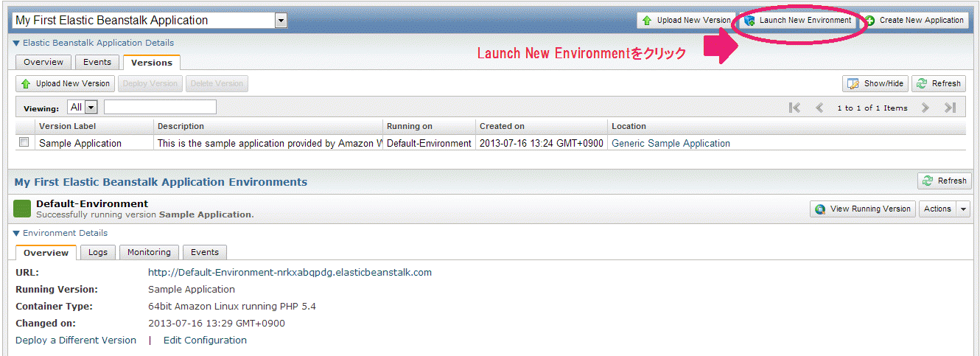This screenshot has width=980, height=356.
Task: Click the Default-Environment cell in the table
Action: click(429, 144)
